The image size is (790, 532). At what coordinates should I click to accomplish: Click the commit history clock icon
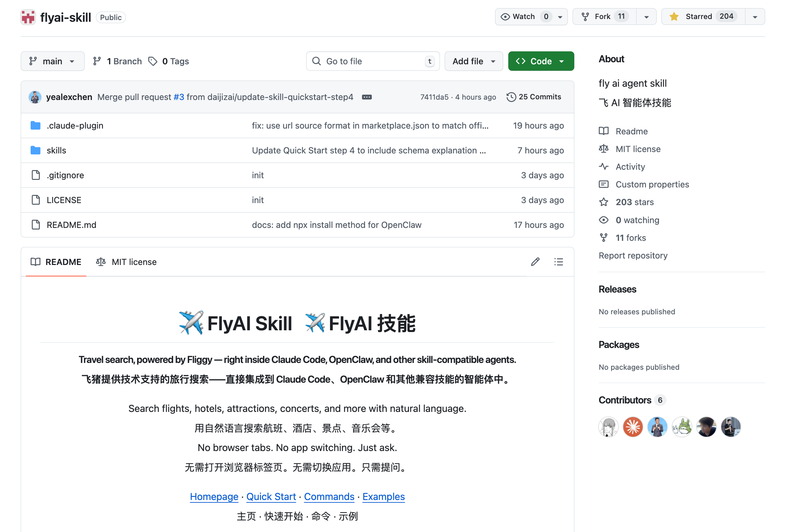tap(511, 97)
